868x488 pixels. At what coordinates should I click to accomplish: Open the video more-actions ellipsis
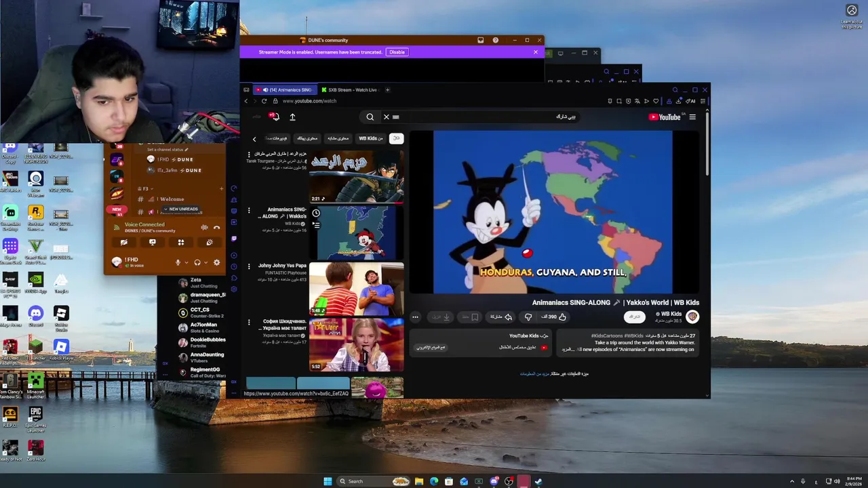415,317
